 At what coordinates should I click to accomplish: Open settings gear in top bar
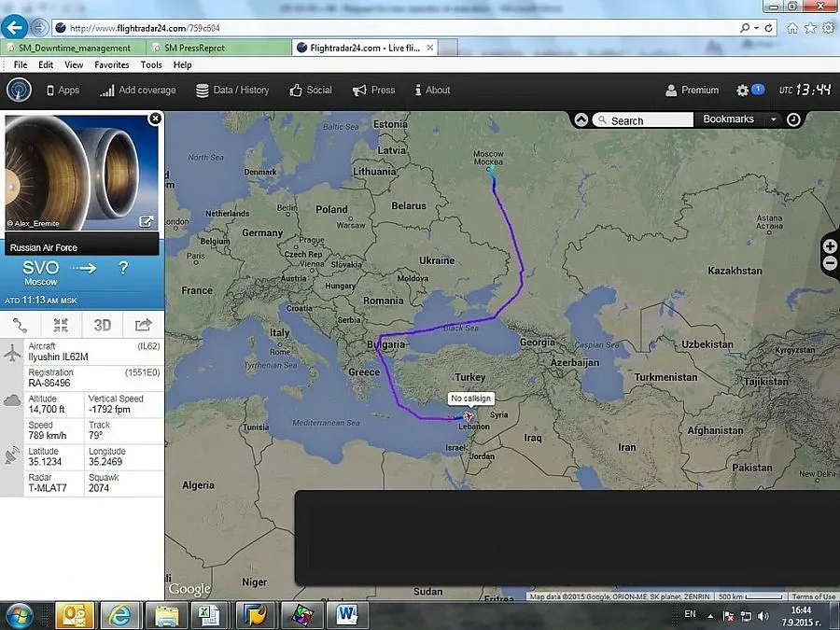pyautogui.click(x=743, y=91)
